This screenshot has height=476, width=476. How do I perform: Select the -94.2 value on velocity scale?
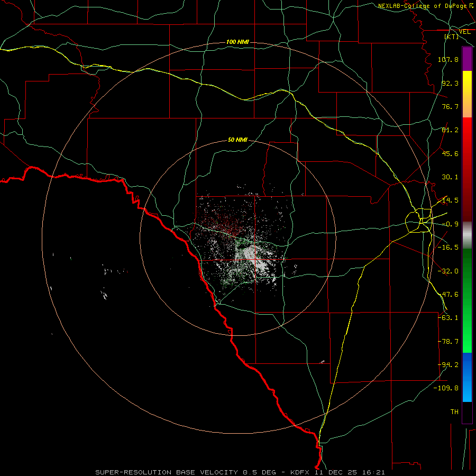(448, 365)
